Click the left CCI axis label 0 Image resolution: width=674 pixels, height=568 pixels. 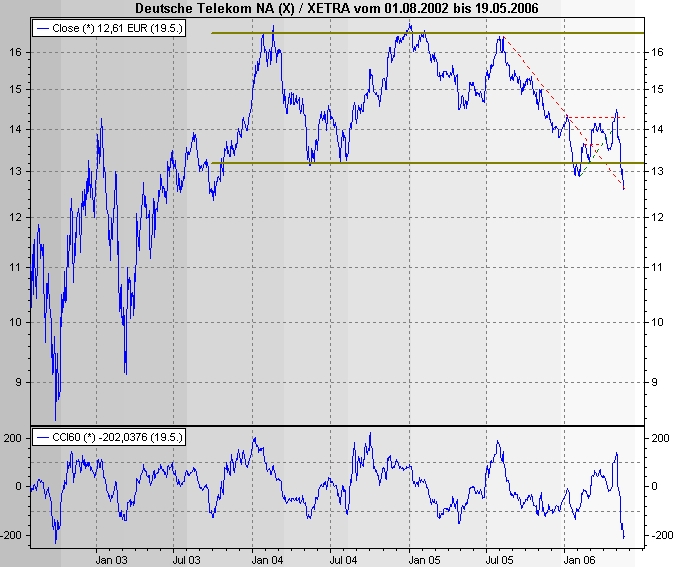click(x=18, y=486)
